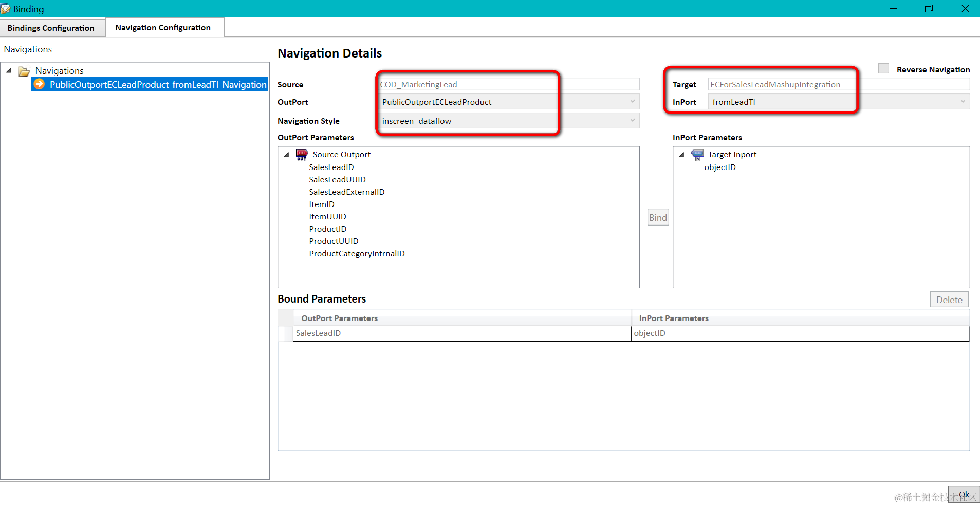Enable the Reverse Navigation checkbox
Viewport: 980px width, 506px height.
(883, 68)
